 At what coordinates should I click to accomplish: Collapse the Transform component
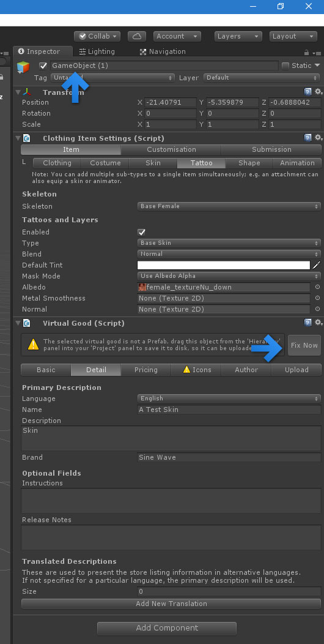click(18, 92)
